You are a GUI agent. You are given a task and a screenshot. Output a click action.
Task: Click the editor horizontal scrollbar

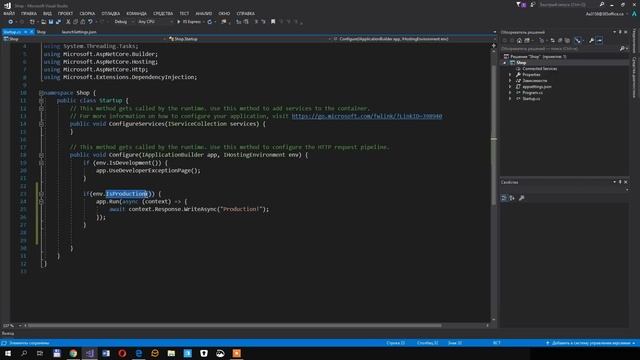(235, 326)
